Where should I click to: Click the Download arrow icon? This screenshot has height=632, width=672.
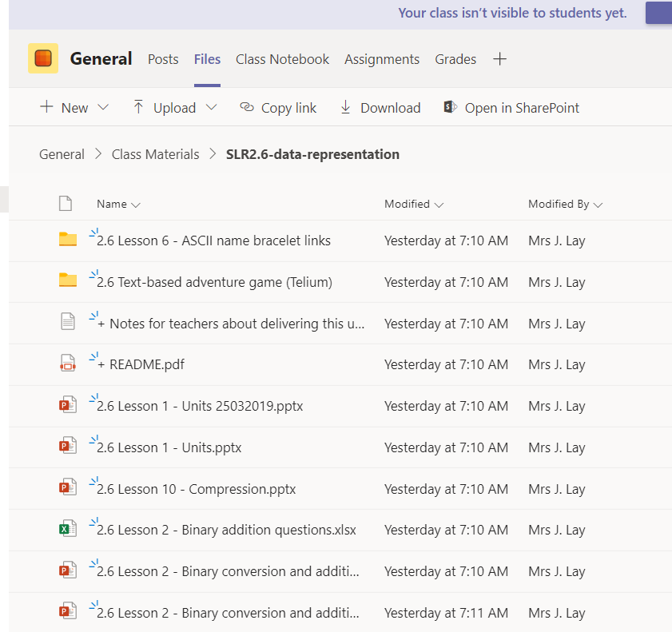pos(346,107)
